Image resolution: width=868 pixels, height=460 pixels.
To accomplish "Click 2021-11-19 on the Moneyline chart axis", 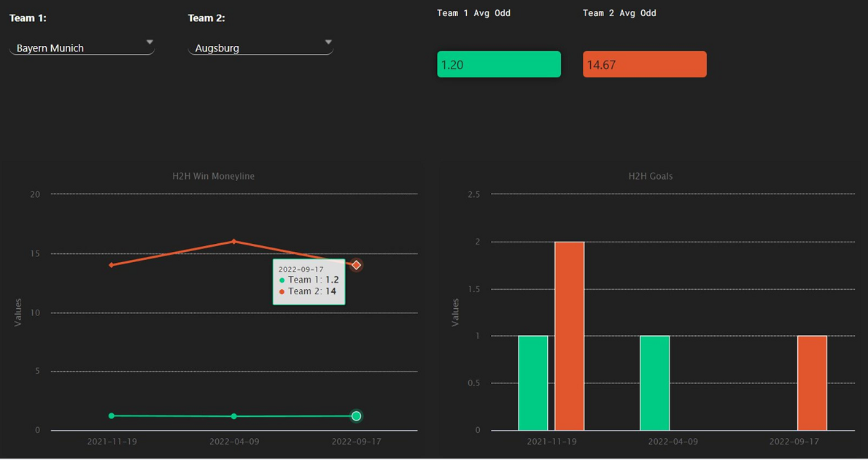I will (x=112, y=442).
